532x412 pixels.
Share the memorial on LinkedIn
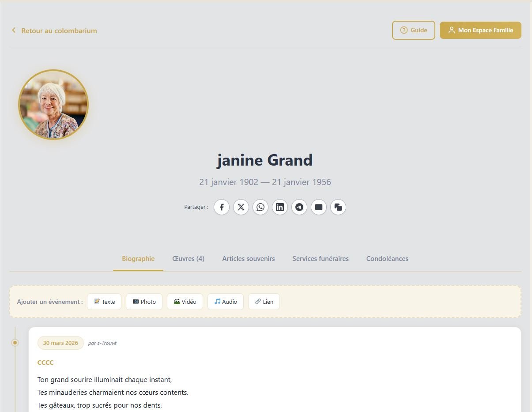coord(279,207)
